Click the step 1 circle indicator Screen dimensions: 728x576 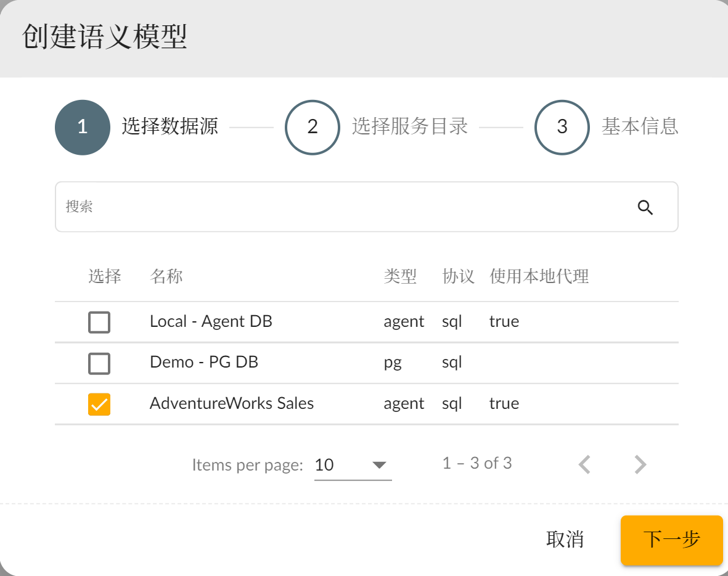pyautogui.click(x=83, y=127)
